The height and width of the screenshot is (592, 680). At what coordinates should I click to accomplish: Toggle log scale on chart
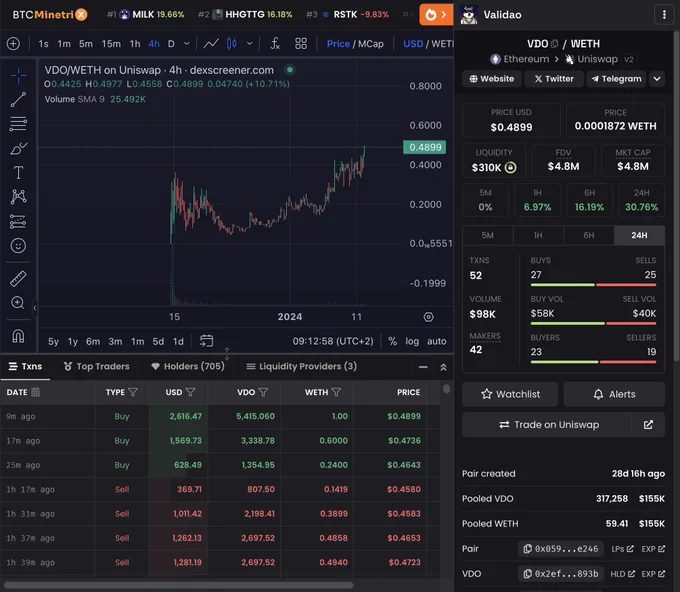point(412,341)
